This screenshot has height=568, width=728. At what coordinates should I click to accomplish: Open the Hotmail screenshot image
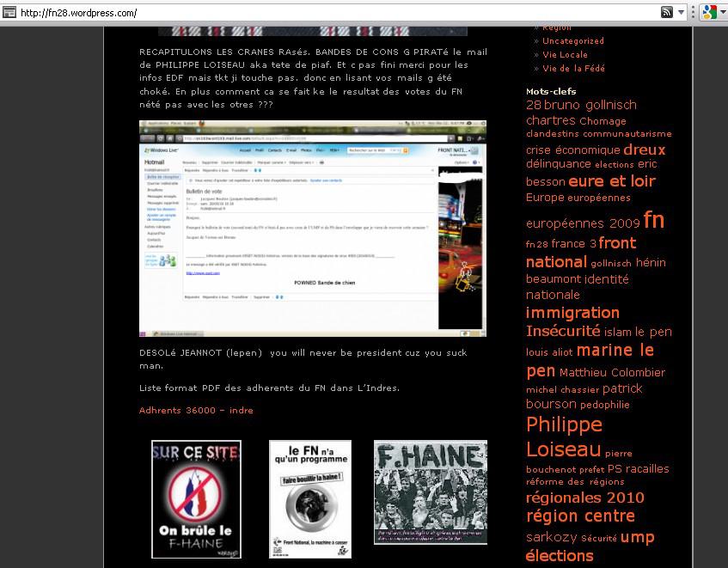pyautogui.click(x=312, y=229)
